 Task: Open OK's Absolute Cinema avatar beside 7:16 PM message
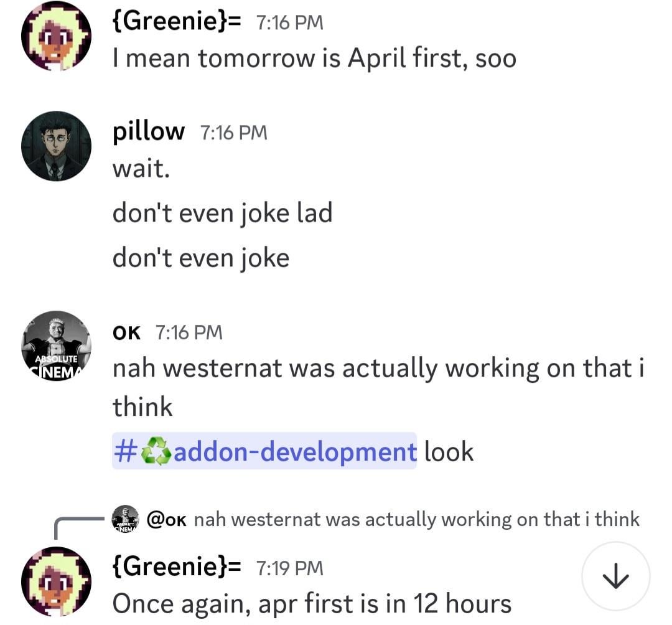tap(56, 346)
